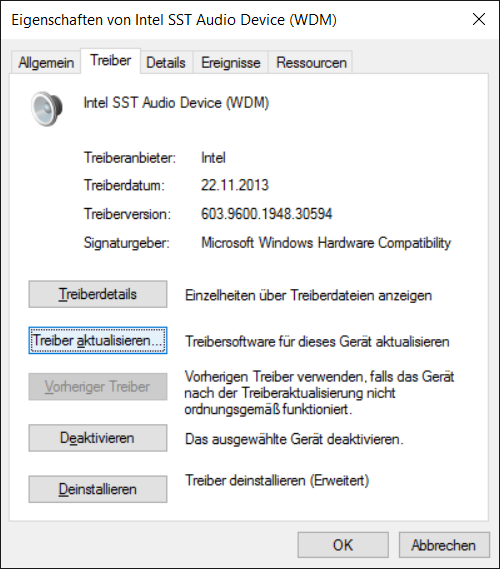Disable device with Deaktivieren button

(x=98, y=438)
